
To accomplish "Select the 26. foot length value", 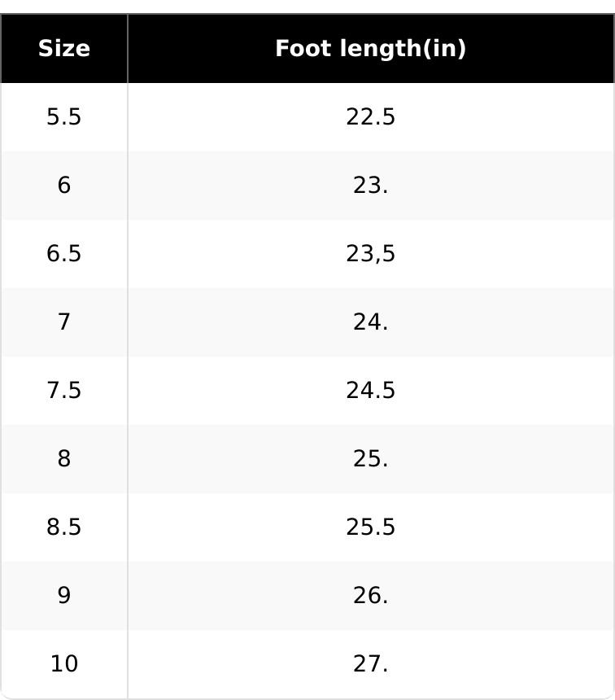I will [x=370, y=596].
